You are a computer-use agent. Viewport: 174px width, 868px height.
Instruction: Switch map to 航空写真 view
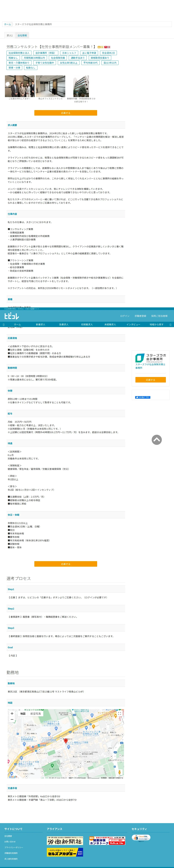click(36, 714)
